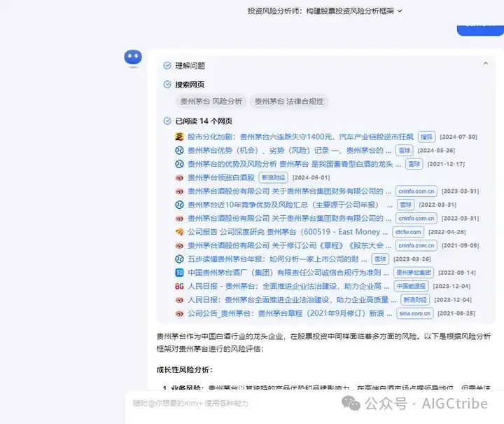Select the 贵州茅台 法律合规性 search tag

tap(289, 102)
